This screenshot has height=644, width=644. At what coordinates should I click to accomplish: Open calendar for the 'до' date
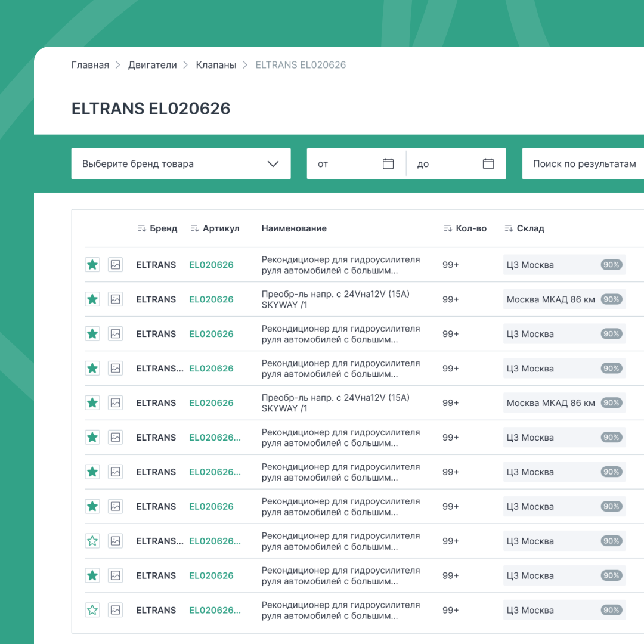click(x=488, y=163)
